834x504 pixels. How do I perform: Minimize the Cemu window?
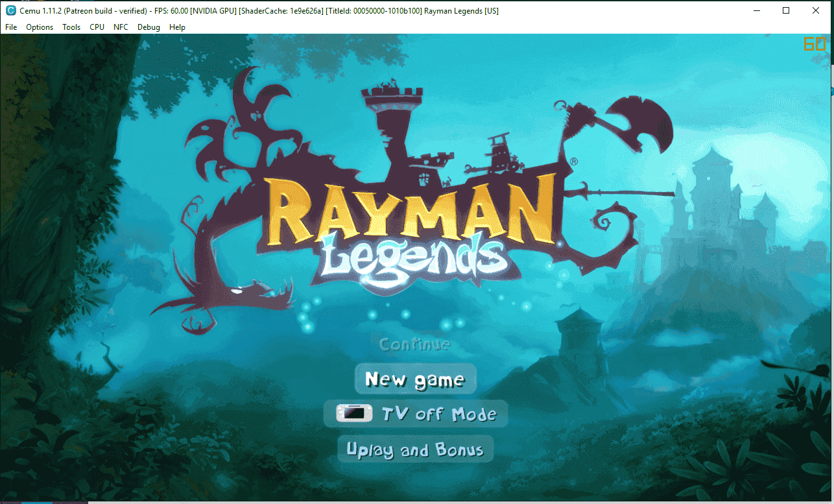(x=756, y=10)
